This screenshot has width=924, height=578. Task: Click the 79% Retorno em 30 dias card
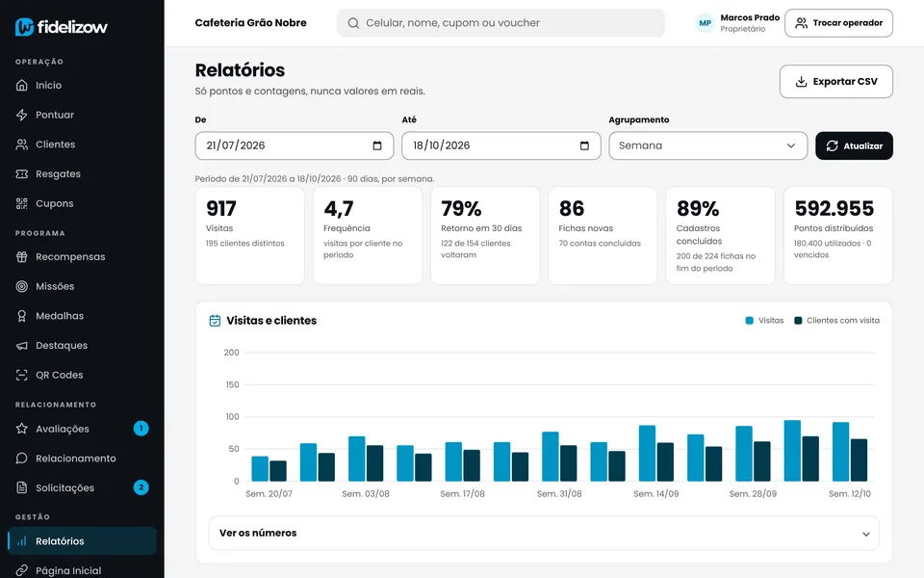485,235
